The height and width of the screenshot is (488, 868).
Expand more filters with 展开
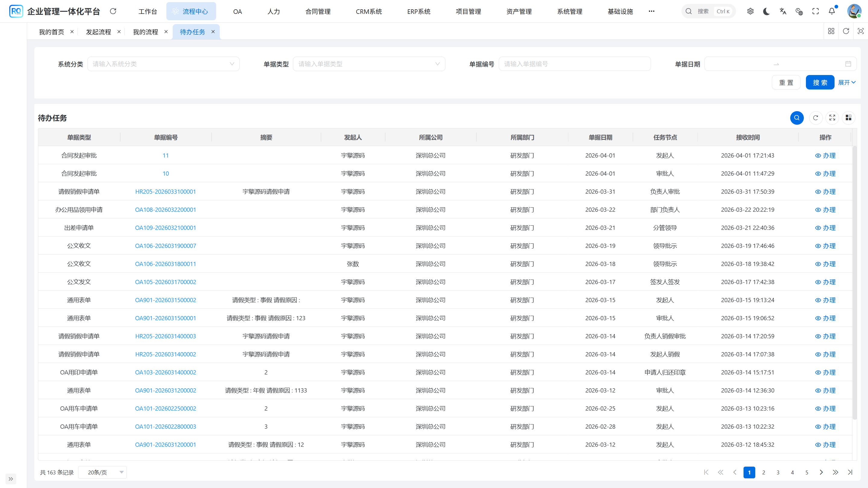point(846,83)
